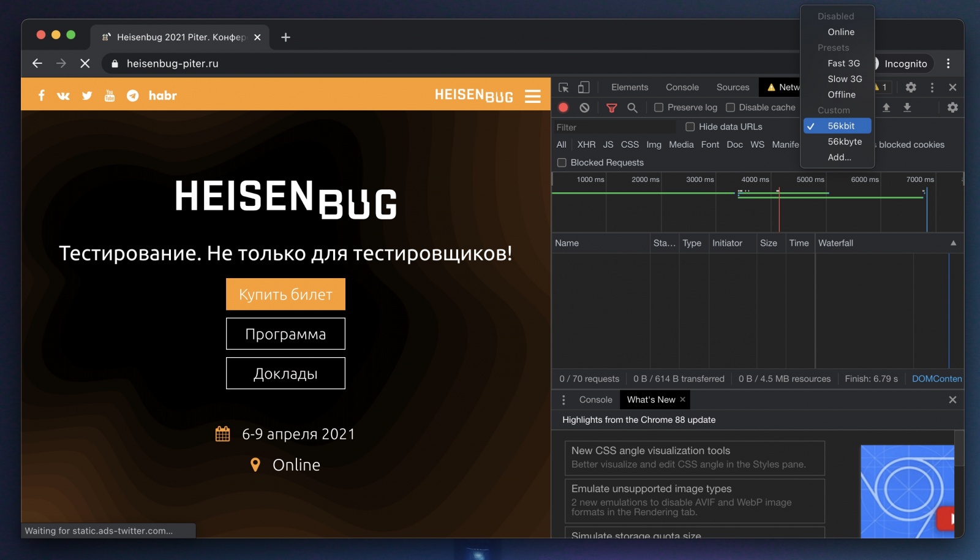980x560 pixels.
Task: Click the browser forward arrow
Action: (x=61, y=63)
